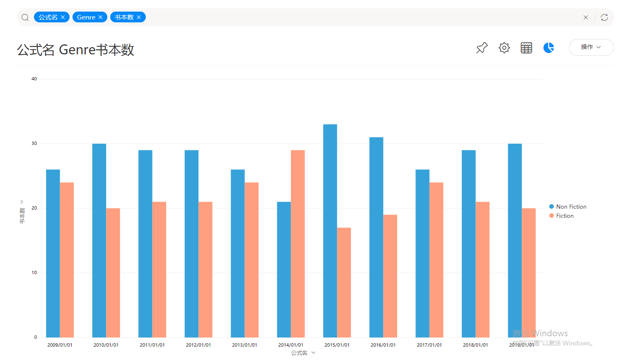Click the blue Non Fiction legend dot
This screenshot has width=623, height=364.
click(552, 207)
